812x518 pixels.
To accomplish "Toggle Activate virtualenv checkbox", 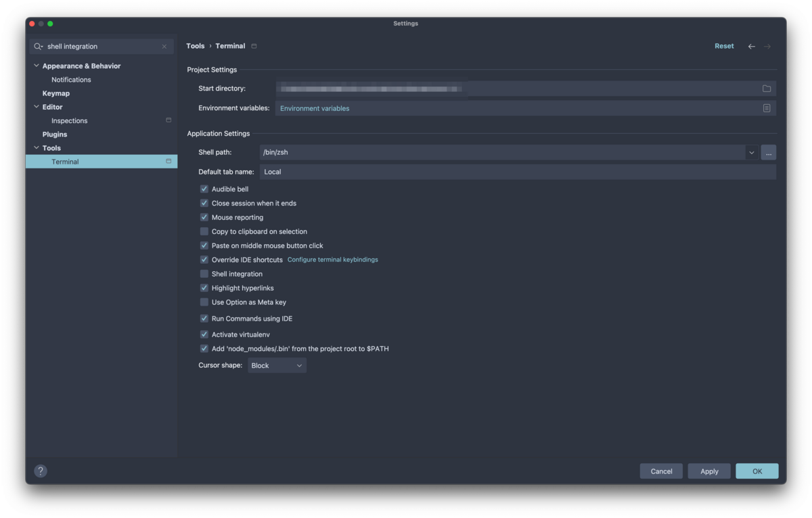I will coord(204,335).
